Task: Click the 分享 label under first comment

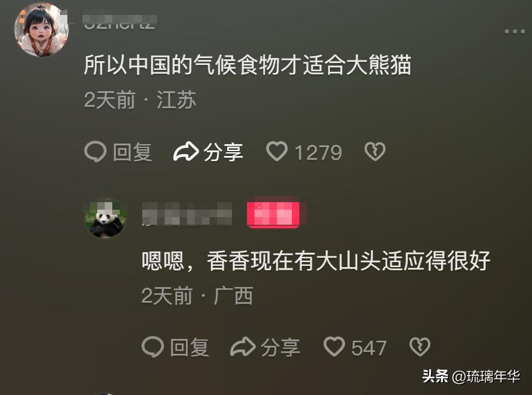Action: coord(223,152)
